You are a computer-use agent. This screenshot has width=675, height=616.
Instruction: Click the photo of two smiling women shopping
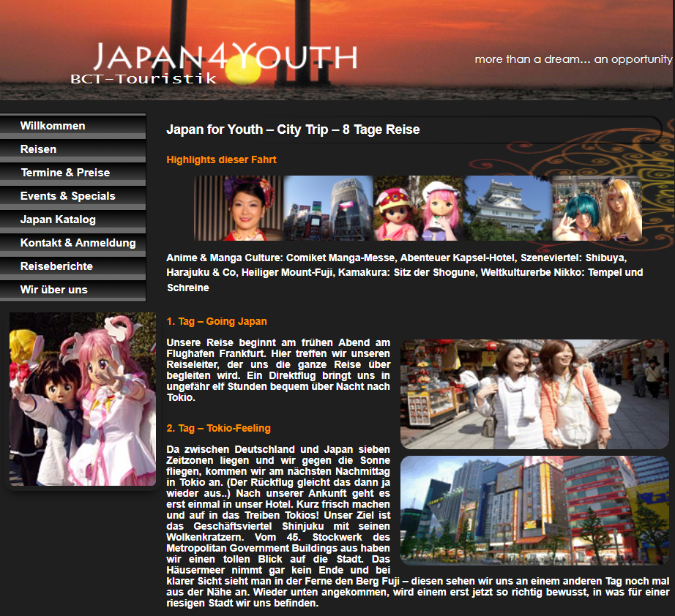[x=534, y=394]
